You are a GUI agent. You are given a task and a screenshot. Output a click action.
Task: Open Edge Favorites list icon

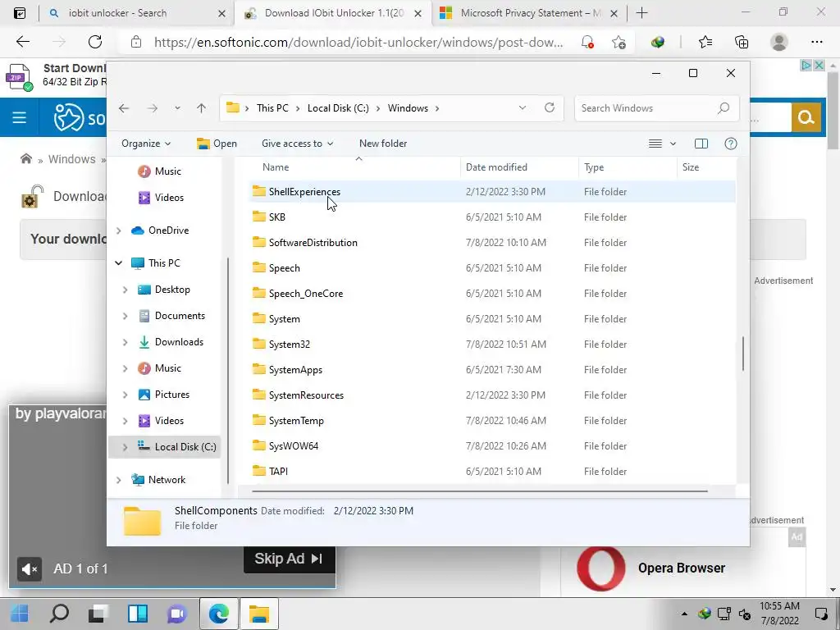point(705,42)
